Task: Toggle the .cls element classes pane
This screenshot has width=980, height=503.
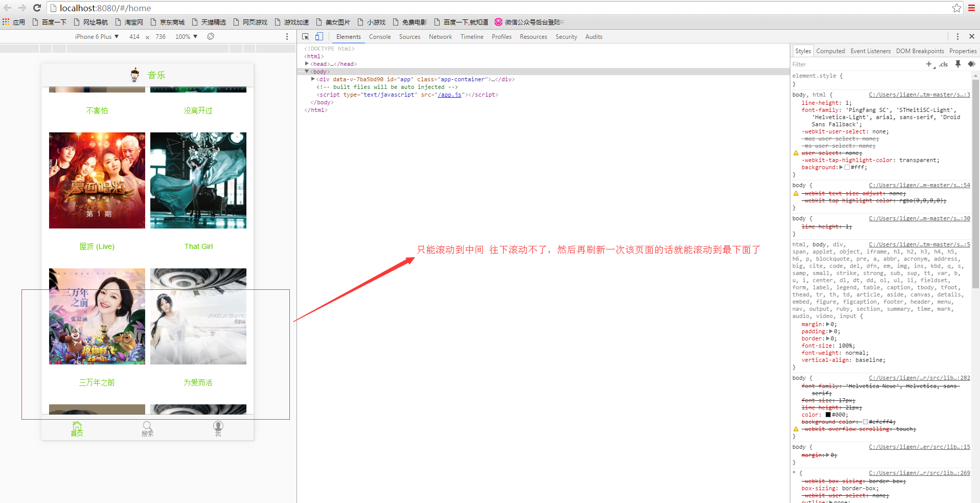Action: tap(943, 64)
